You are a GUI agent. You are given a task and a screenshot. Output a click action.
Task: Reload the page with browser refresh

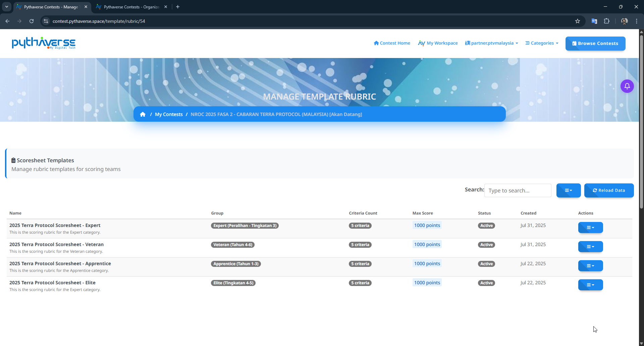[32, 21]
